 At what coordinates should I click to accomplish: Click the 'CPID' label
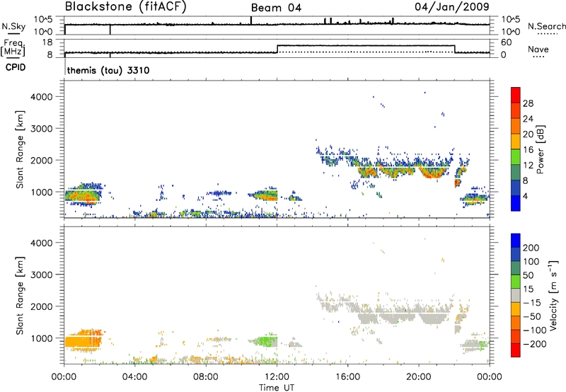click(x=16, y=67)
